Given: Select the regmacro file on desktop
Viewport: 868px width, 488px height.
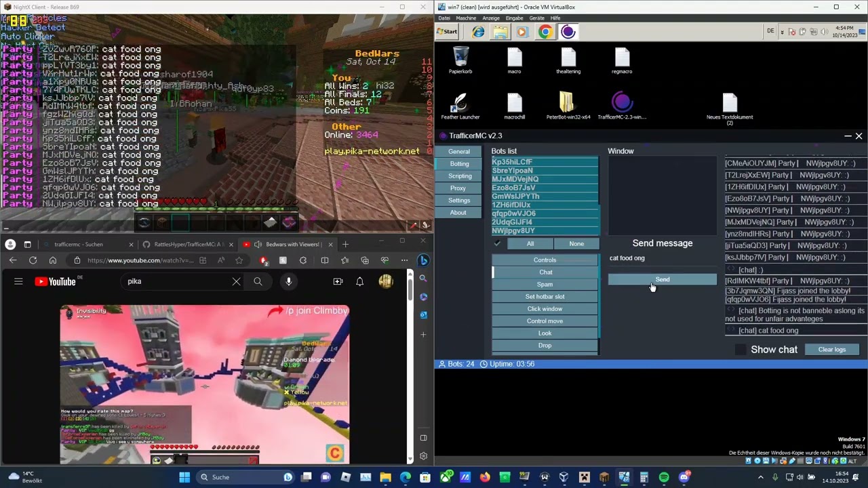Looking at the screenshot, I should [622, 60].
